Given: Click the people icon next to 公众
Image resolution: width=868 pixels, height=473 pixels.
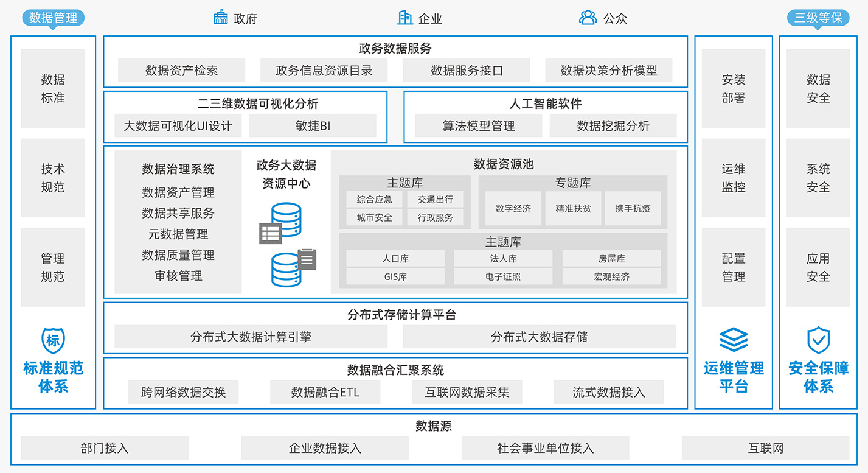Looking at the screenshot, I should click(x=588, y=17).
